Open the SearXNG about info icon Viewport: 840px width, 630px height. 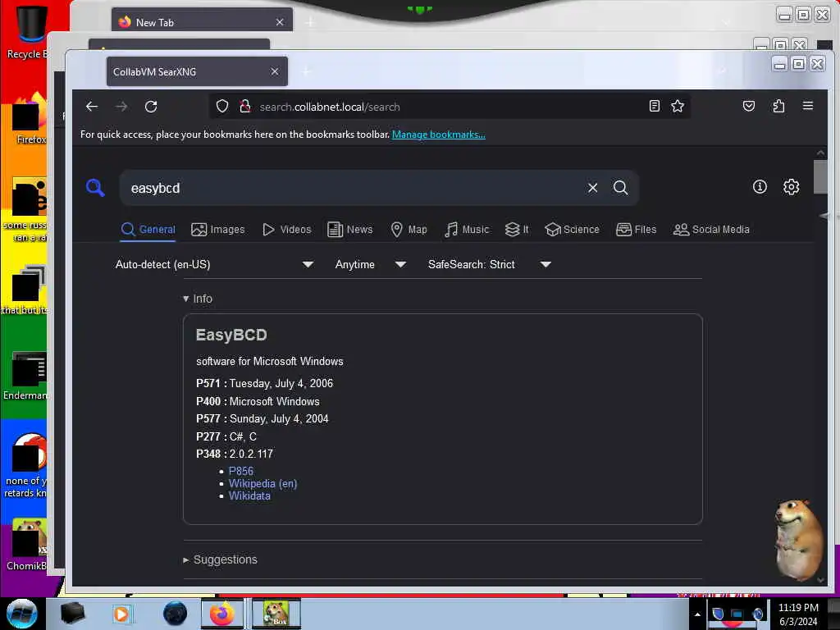click(760, 186)
